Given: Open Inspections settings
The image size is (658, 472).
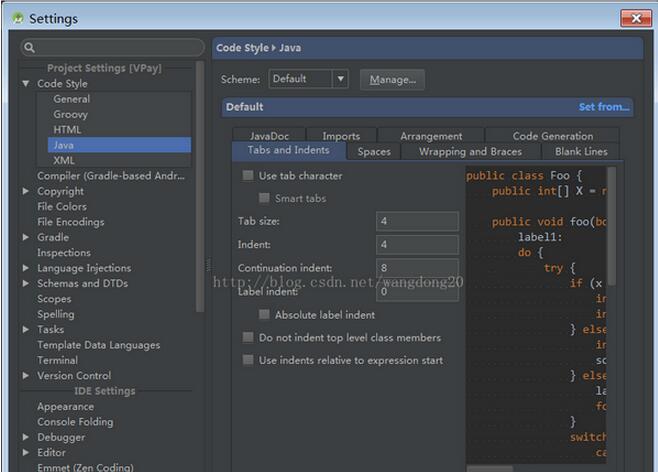Looking at the screenshot, I should coord(64,253).
